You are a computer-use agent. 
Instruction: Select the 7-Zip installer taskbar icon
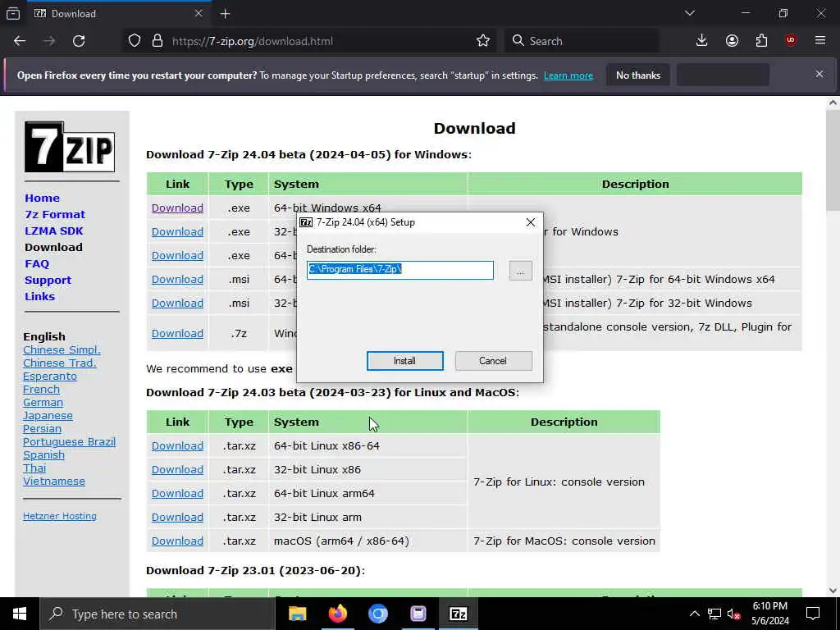coord(458,614)
